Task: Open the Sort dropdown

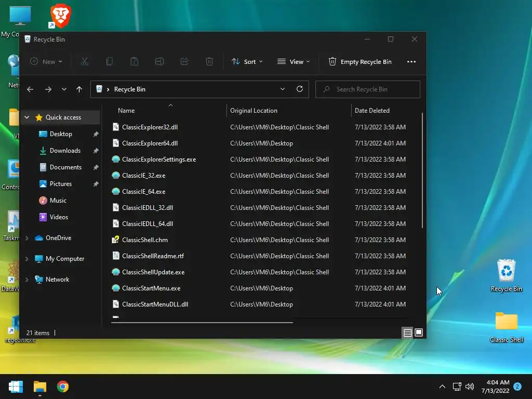Action: coord(247,62)
